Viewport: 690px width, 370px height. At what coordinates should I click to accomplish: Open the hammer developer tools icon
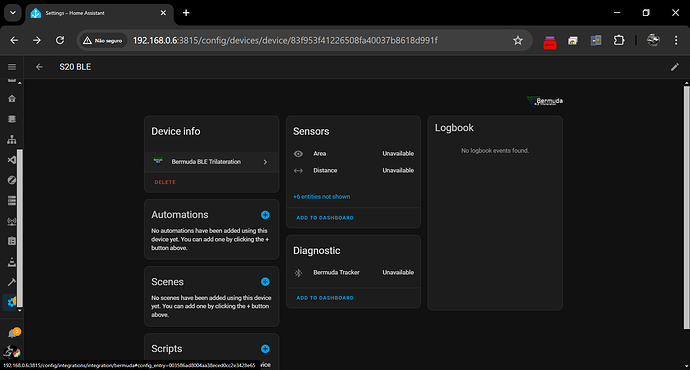point(12,282)
